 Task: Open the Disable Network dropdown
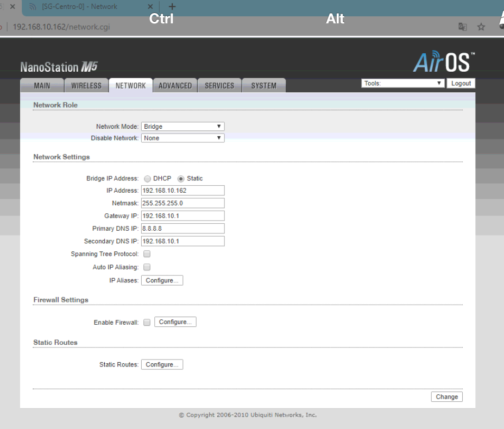pyautogui.click(x=183, y=138)
